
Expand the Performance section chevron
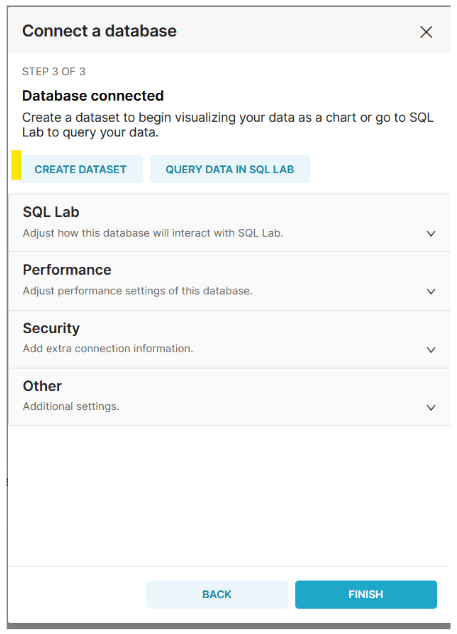point(431,291)
